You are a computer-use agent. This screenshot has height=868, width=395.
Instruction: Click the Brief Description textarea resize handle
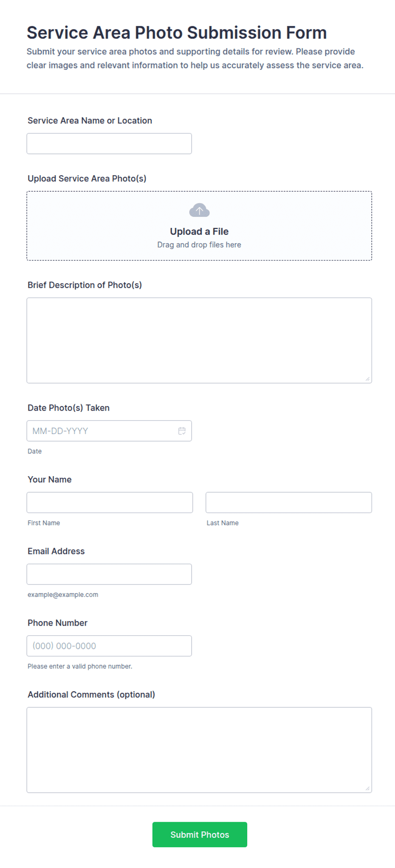(367, 379)
